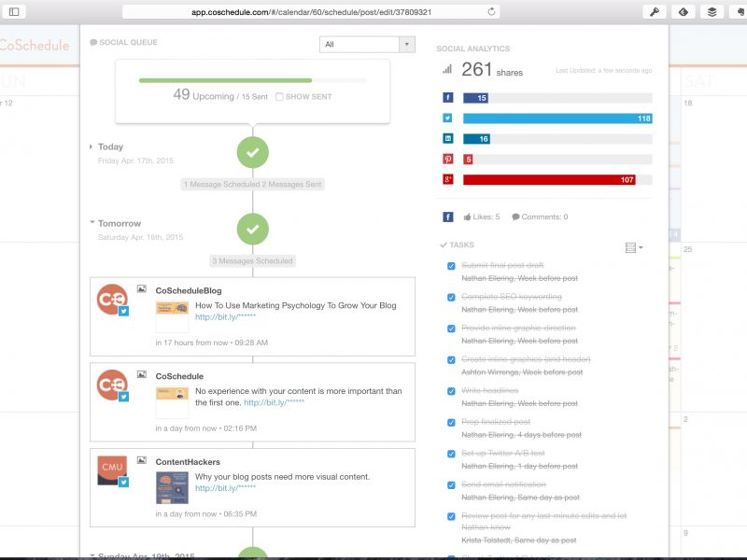Expand the Today section arrow
The width and height of the screenshot is (747, 560).
[92, 147]
